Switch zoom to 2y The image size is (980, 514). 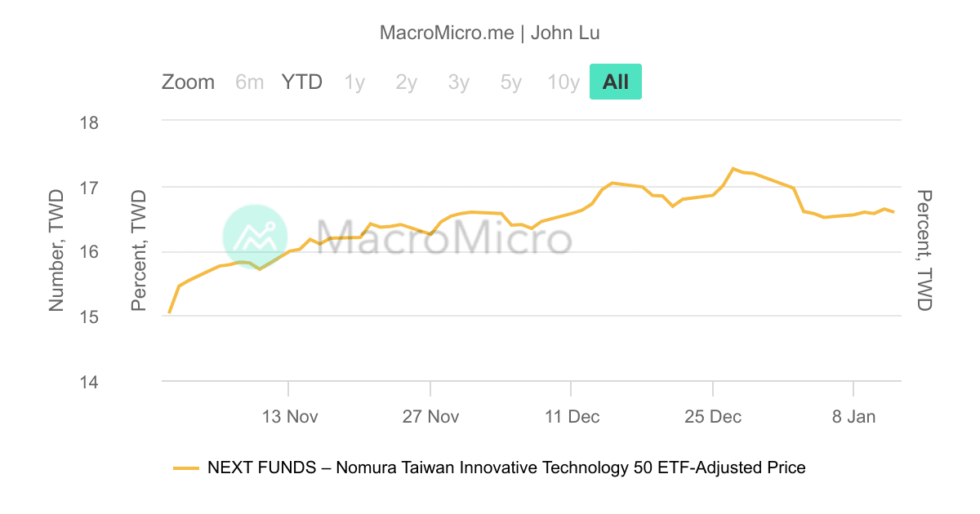[406, 82]
